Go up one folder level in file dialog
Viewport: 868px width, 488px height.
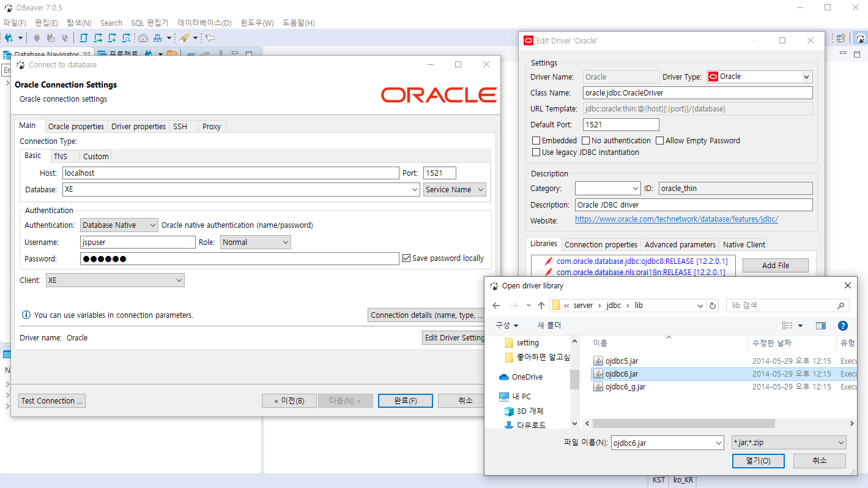pyautogui.click(x=541, y=306)
